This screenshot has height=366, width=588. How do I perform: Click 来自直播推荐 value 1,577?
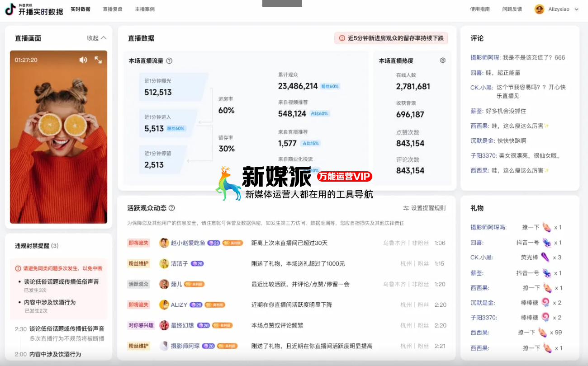point(287,143)
